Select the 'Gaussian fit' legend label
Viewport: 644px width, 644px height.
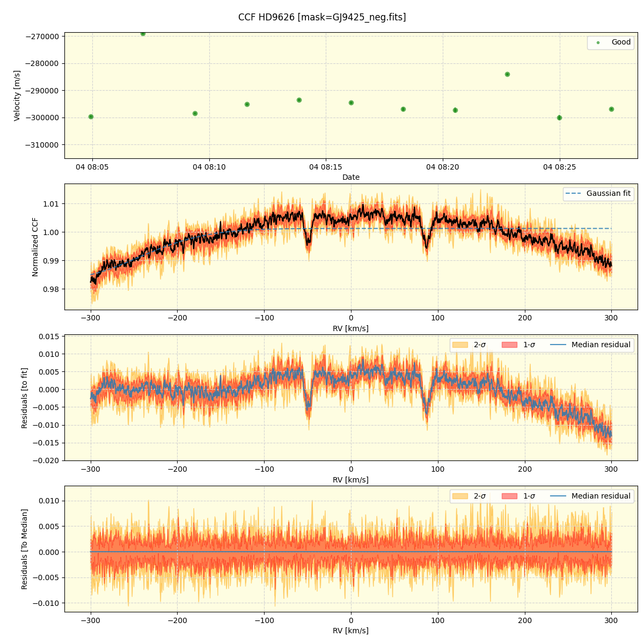[x=609, y=193]
